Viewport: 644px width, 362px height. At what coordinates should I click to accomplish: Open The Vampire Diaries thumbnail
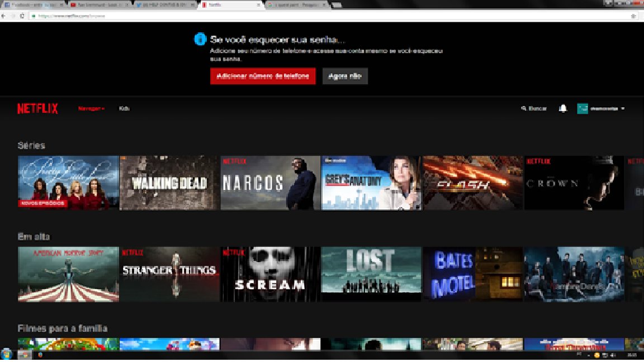(574, 274)
